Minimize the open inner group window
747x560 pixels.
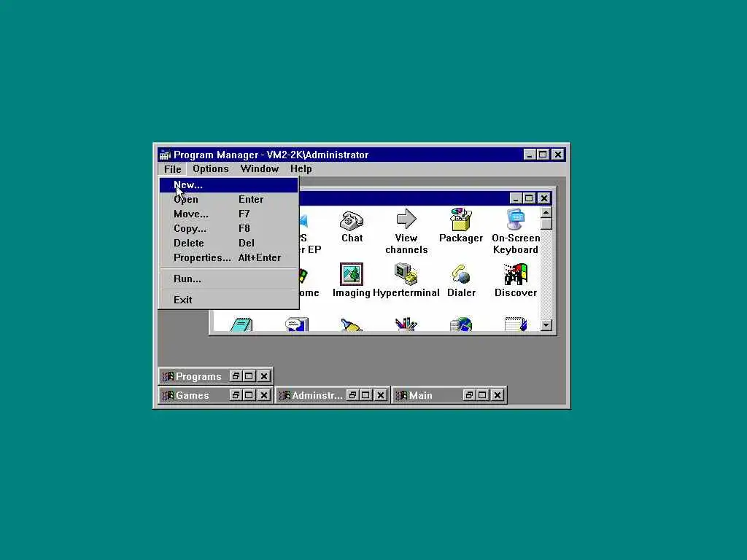(x=516, y=198)
